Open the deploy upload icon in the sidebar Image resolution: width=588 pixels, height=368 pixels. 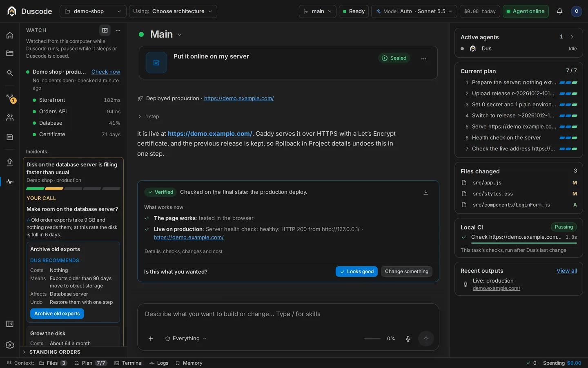10,162
